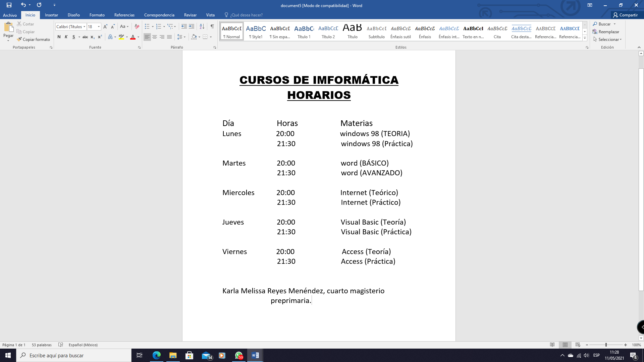The image size is (644, 362).
Task: Open the Revisar tab
Action: [x=190, y=15]
